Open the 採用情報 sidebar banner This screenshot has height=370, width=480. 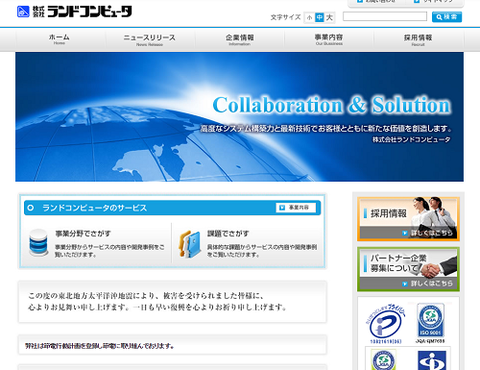[x=408, y=219]
